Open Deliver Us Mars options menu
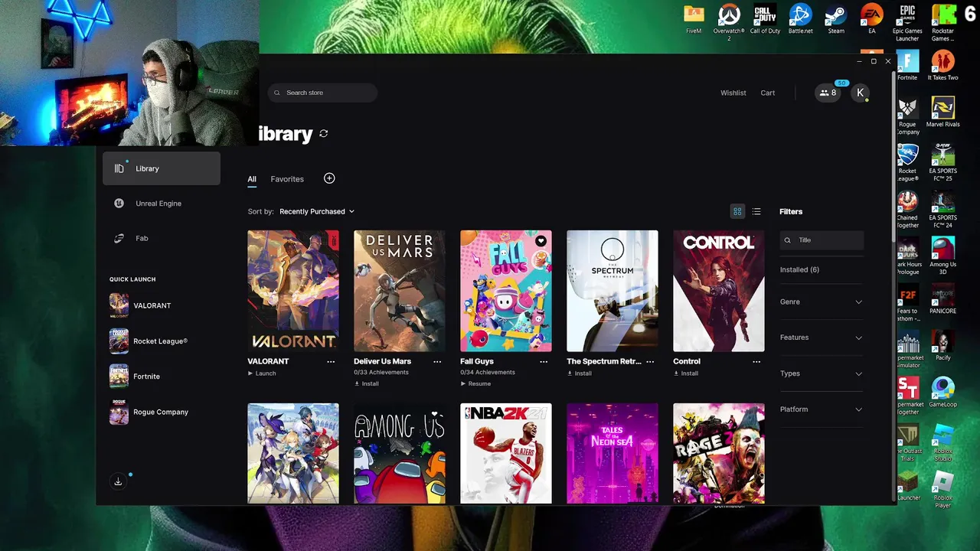 click(437, 361)
